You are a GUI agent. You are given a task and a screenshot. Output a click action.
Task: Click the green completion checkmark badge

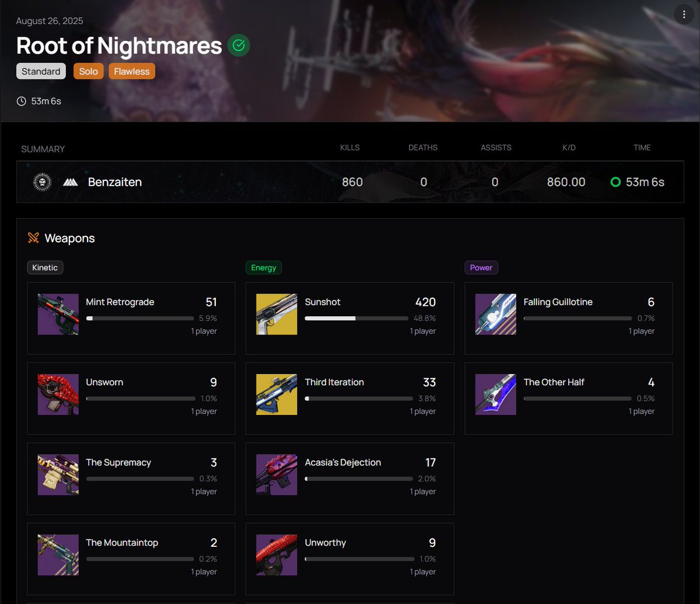[x=239, y=46]
